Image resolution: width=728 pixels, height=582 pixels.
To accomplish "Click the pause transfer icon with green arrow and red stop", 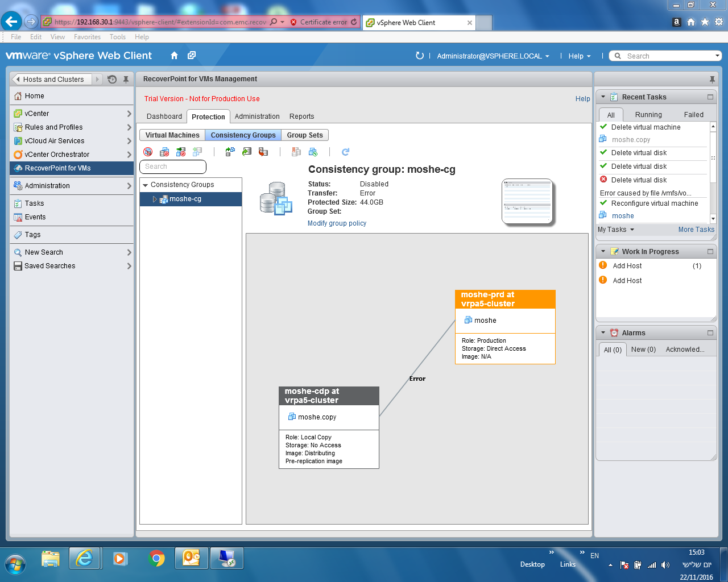I will click(x=181, y=152).
